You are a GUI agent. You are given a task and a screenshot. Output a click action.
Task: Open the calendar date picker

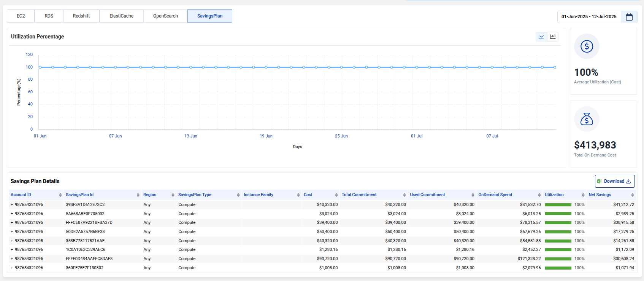tap(629, 17)
